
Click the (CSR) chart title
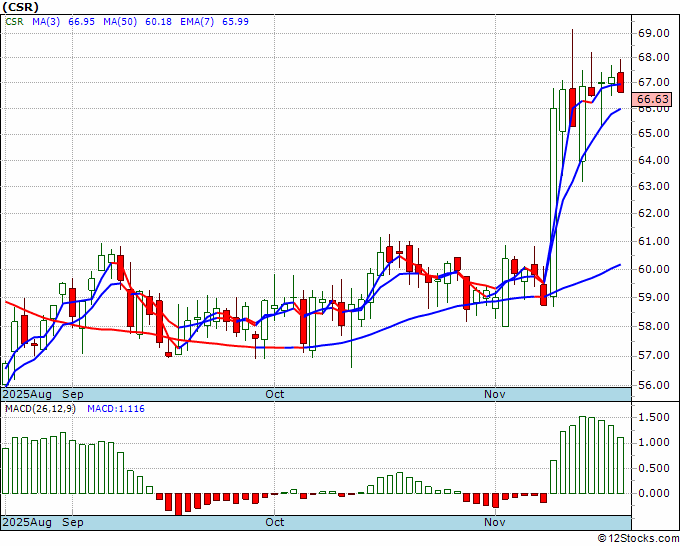tap(20, 7)
